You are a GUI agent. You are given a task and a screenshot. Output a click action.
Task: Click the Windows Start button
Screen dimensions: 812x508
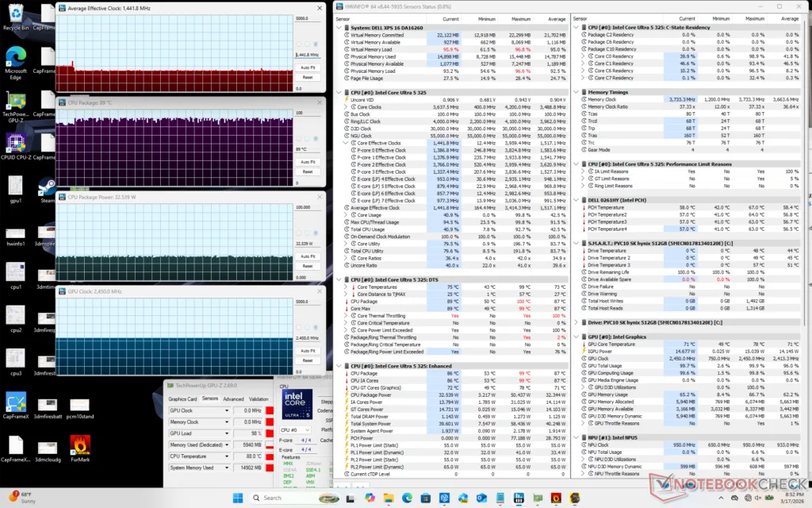coord(239,498)
